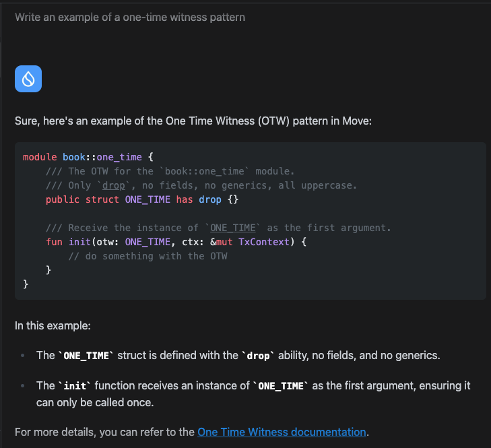The image size is (491, 448).
Task: Click the comment 'Only `drop`, no fields, no generics'
Action: tap(201, 185)
